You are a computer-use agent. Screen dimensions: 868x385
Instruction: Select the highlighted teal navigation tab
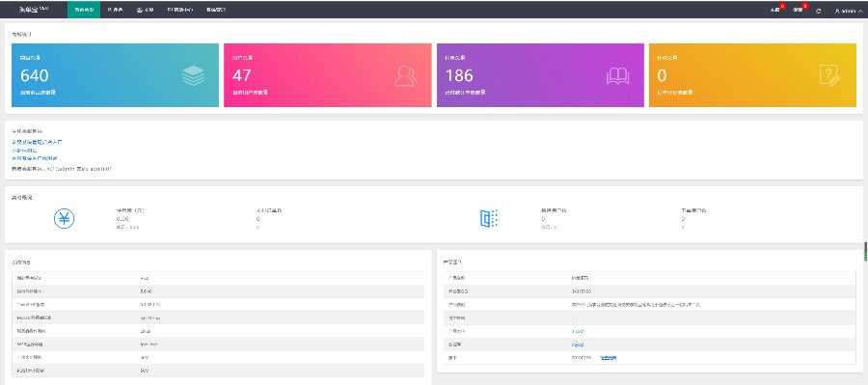(84, 10)
